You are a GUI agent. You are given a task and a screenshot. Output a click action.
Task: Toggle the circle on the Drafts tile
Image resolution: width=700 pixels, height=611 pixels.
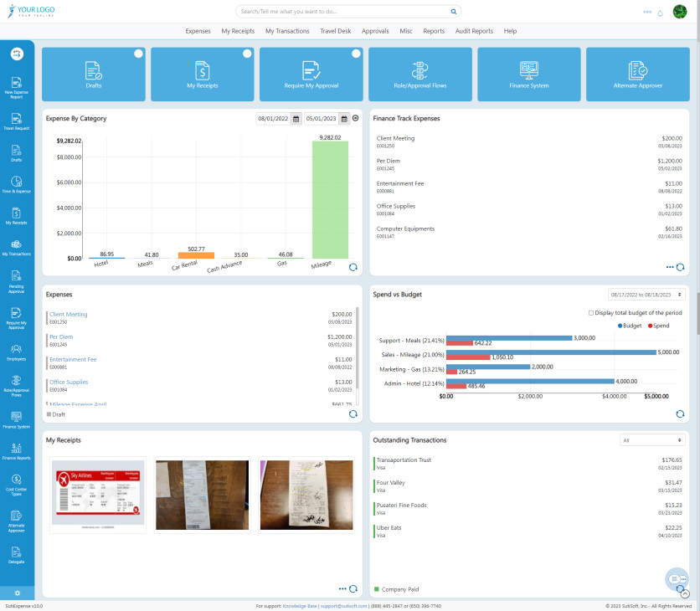coord(138,54)
